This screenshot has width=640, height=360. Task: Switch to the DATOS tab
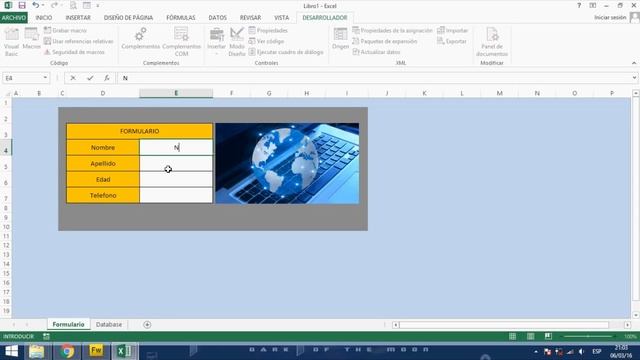pos(218,18)
